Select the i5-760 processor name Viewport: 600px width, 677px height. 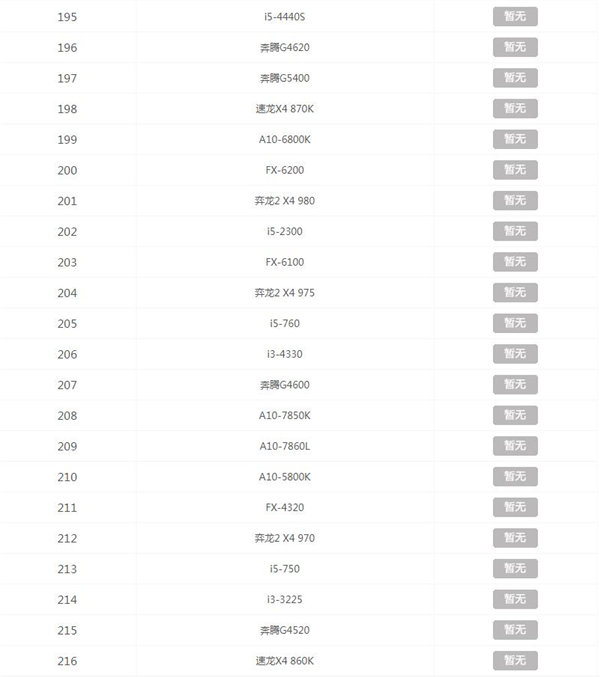click(x=284, y=324)
